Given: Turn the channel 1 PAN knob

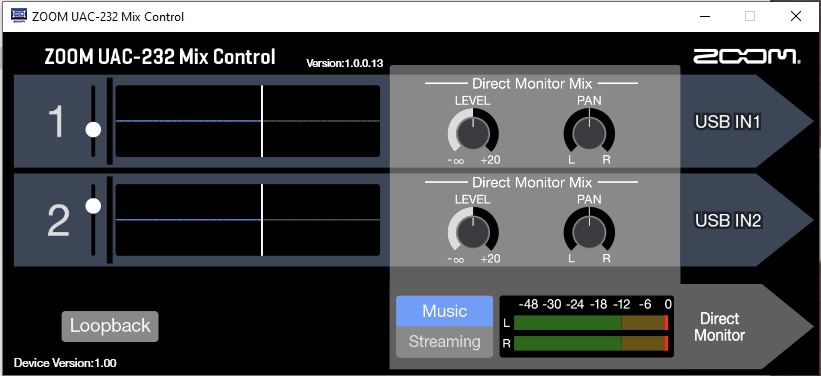Looking at the screenshot, I should coord(589,133).
